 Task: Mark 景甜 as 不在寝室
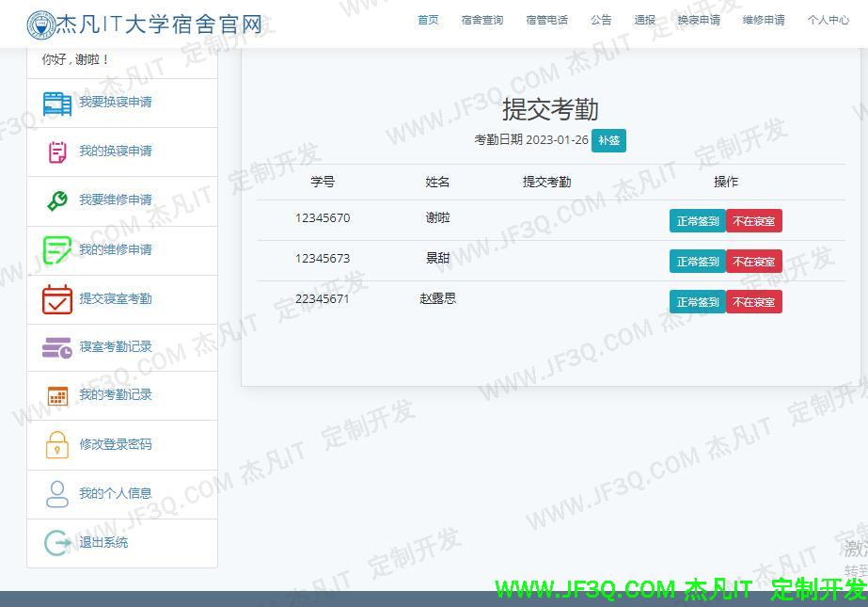click(753, 262)
